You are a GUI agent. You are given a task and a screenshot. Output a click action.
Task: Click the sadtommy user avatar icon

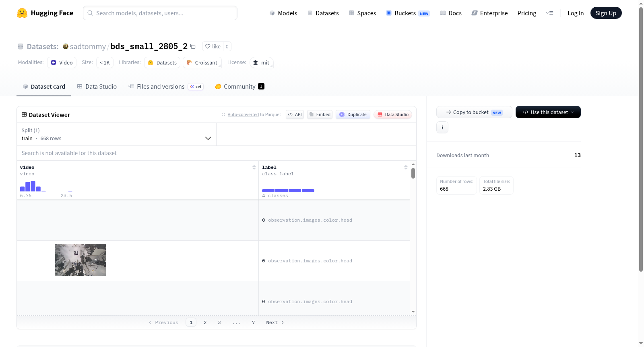click(65, 46)
